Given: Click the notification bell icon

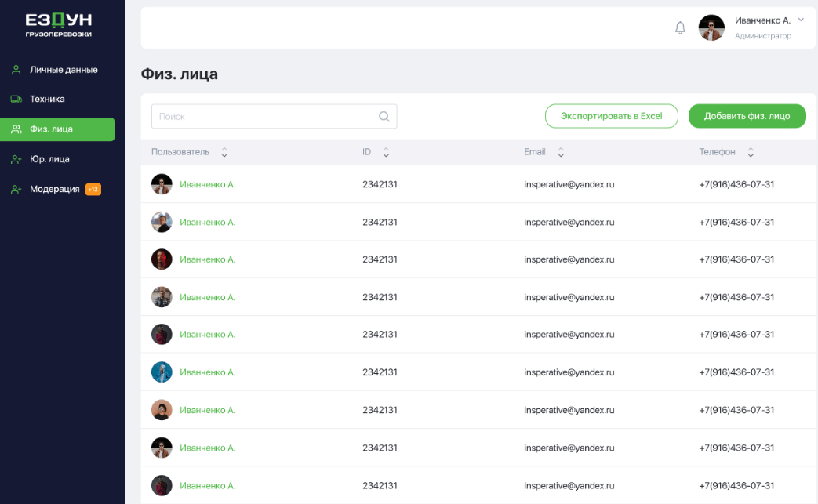Looking at the screenshot, I should point(680,28).
